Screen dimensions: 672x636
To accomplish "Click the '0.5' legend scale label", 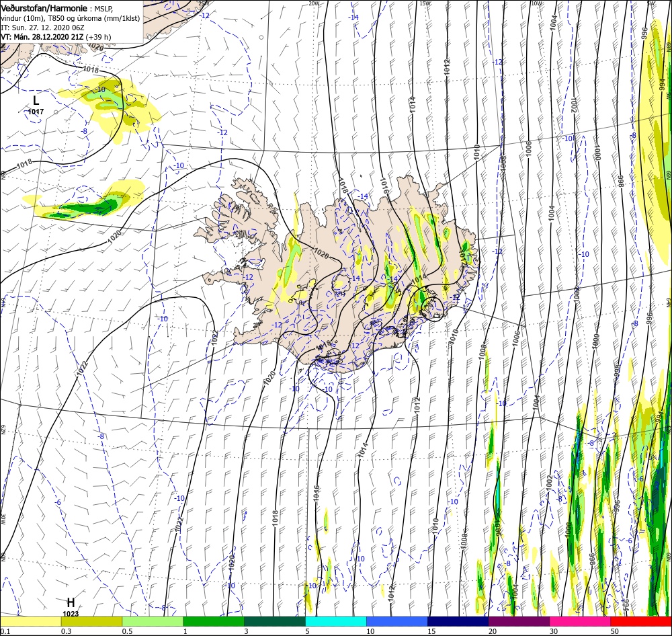I will 127,631.
